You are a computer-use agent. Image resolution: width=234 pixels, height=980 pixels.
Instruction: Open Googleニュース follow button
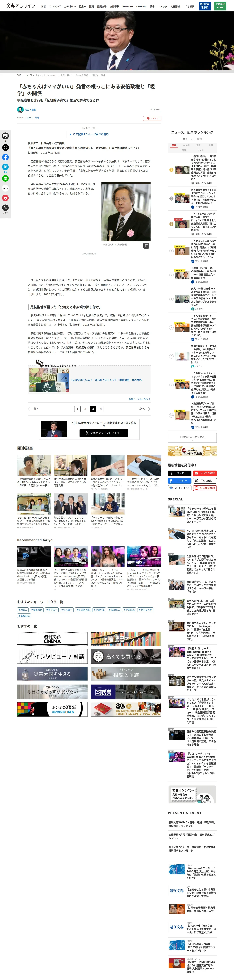point(180,488)
